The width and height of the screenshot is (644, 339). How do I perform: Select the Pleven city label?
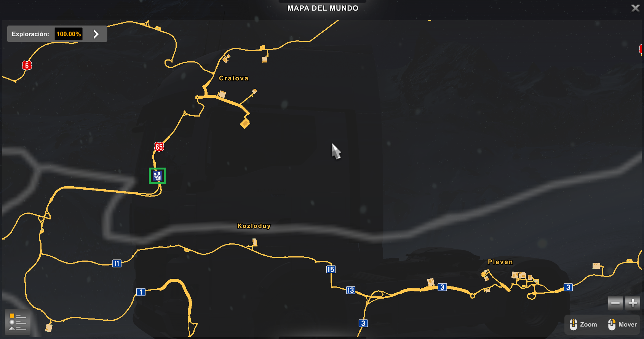coord(500,262)
